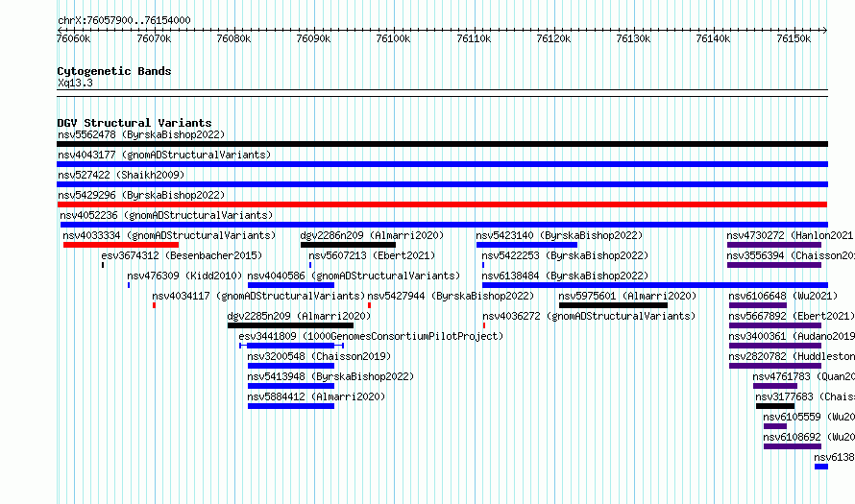Select the red nsv4033334 variant bar
855x504 pixels.
coord(120,245)
